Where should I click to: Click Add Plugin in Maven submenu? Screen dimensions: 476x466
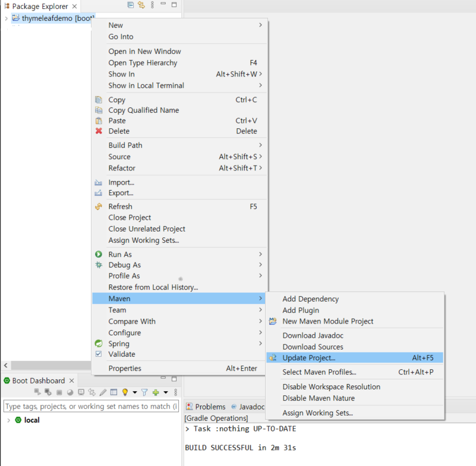click(355, 310)
